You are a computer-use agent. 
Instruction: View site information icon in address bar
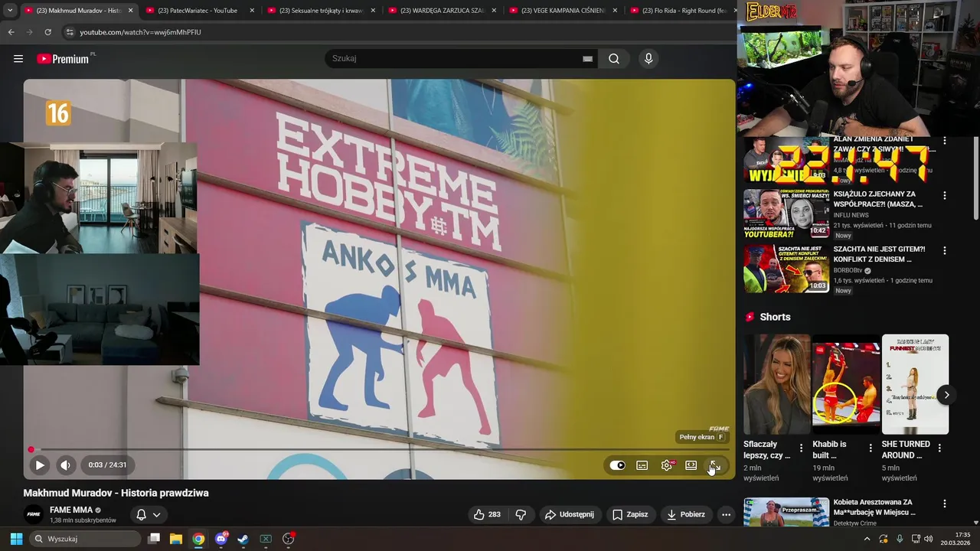click(x=70, y=32)
